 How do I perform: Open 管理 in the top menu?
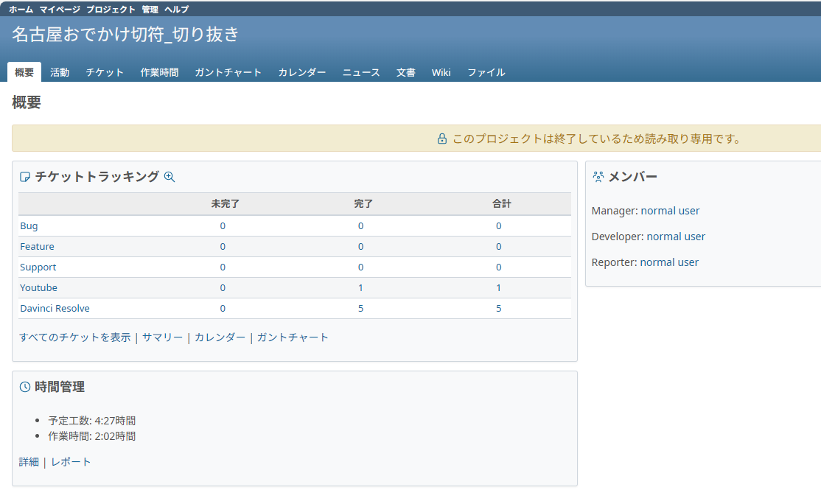coord(150,10)
